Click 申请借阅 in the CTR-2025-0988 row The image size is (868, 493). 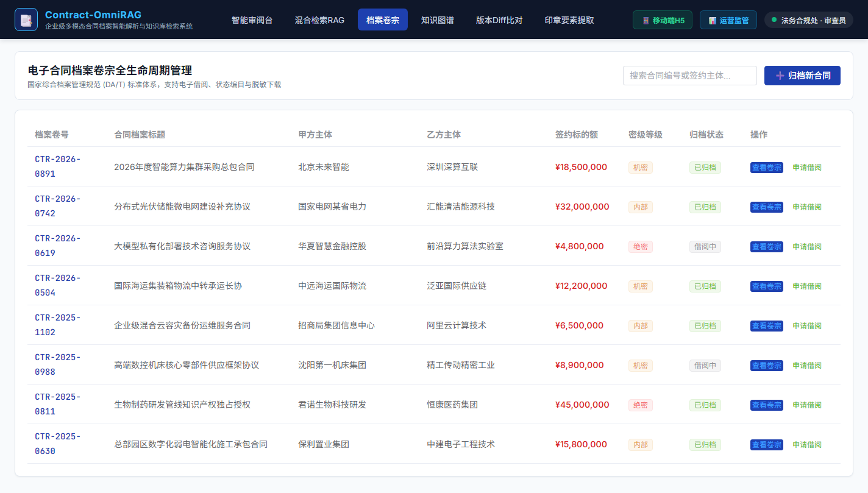(x=807, y=365)
